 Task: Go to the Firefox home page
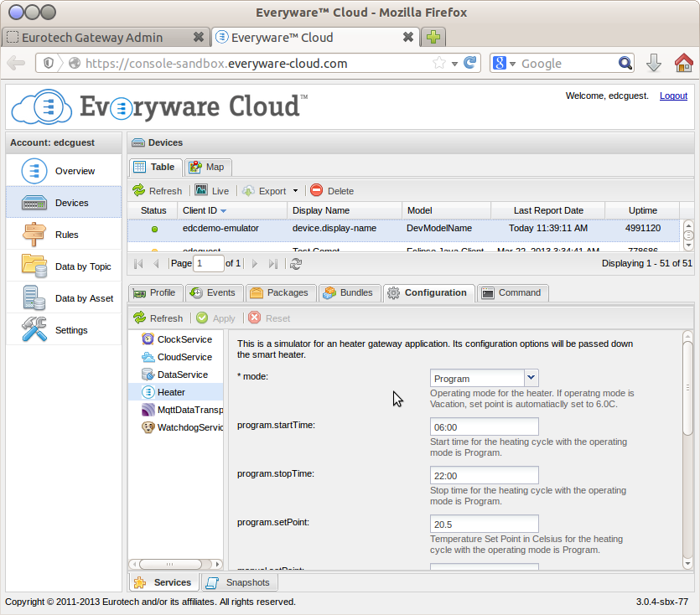(x=683, y=63)
